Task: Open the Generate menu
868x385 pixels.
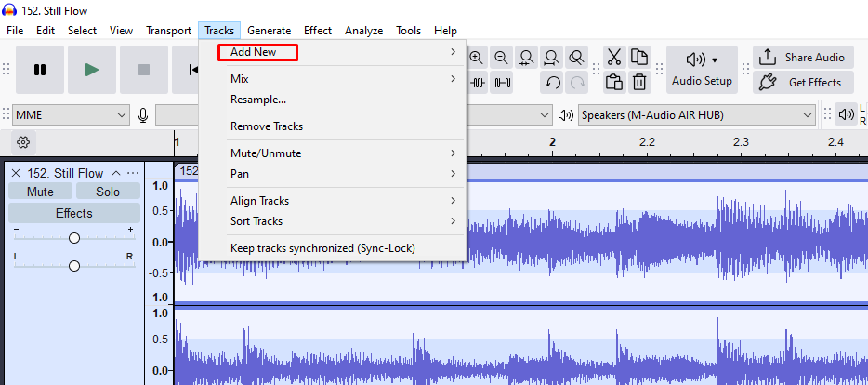Action: pos(269,31)
